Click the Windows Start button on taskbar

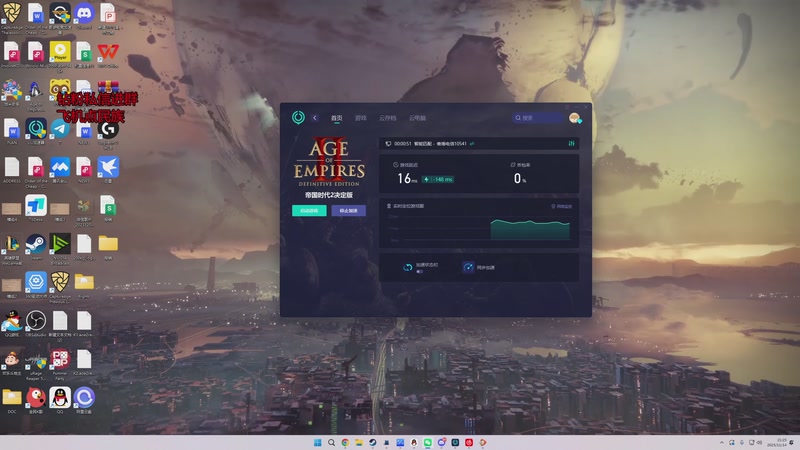coord(317,442)
